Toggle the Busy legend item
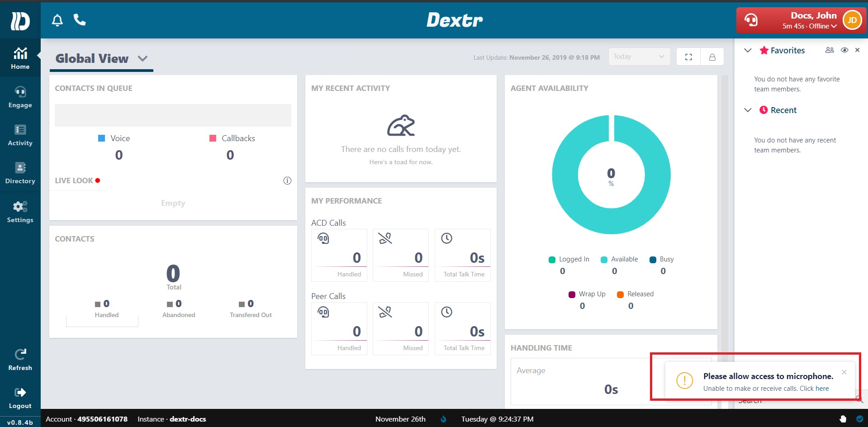The image size is (868, 427). pyautogui.click(x=662, y=259)
